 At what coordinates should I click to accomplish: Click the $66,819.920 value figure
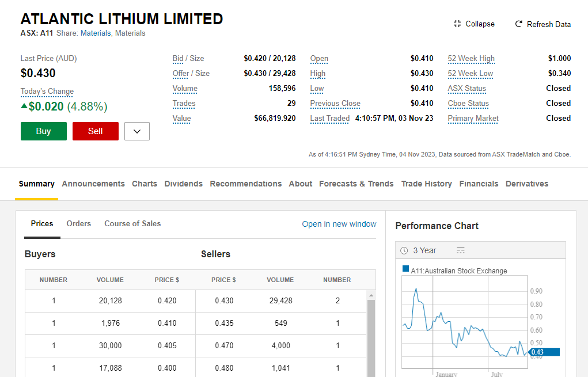(x=275, y=119)
